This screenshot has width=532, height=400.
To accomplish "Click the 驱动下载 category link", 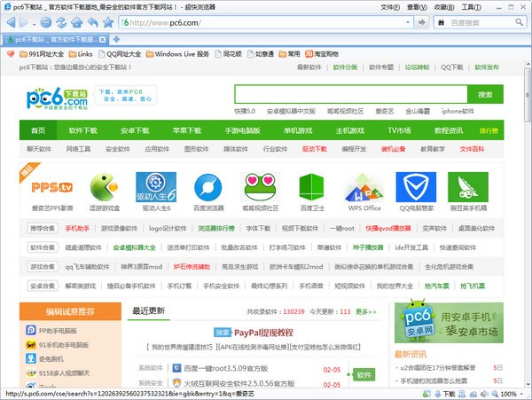I will pos(315,149).
